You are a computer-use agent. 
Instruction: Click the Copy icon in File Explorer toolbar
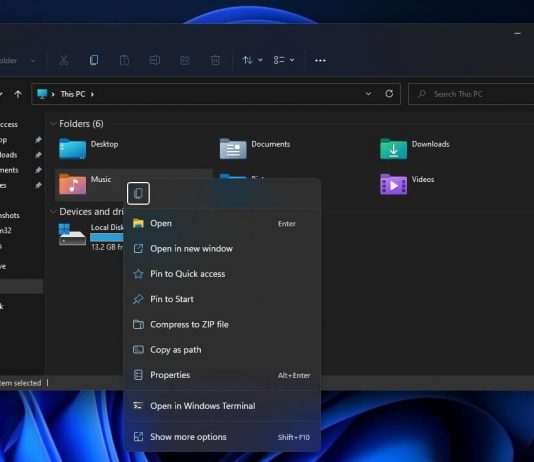click(94, 60)
